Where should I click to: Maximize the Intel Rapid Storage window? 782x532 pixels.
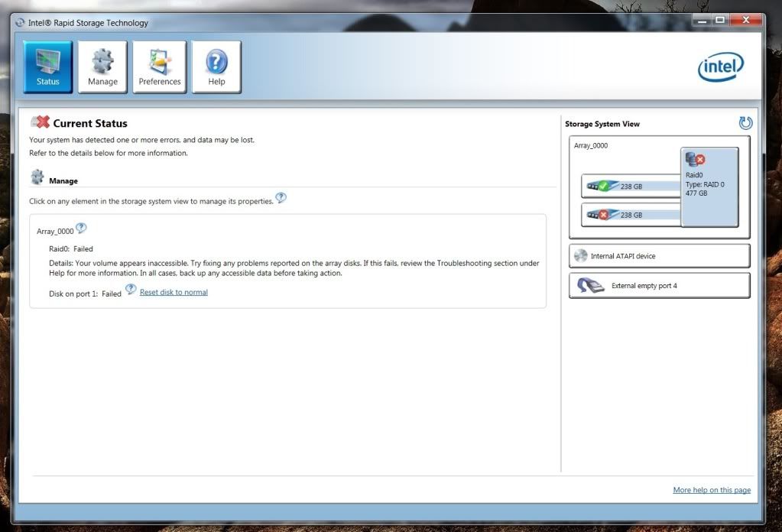[x=720, y=21]
